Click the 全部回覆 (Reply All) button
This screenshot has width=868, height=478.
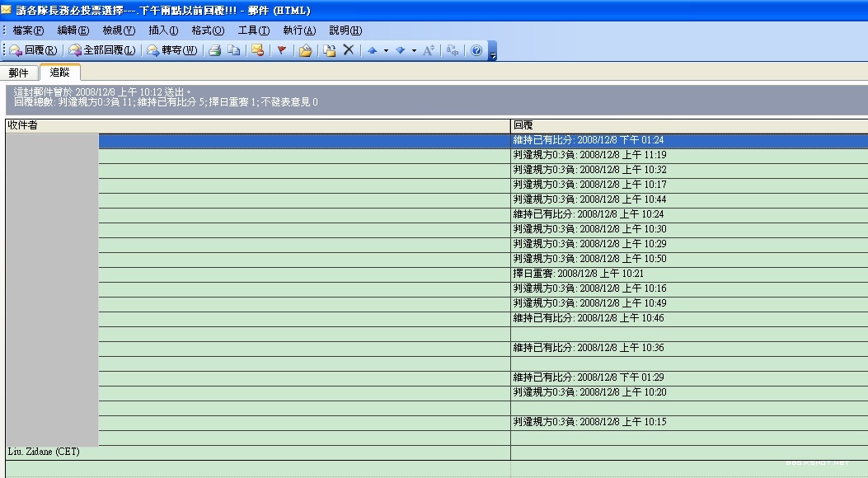coord(102,50)
